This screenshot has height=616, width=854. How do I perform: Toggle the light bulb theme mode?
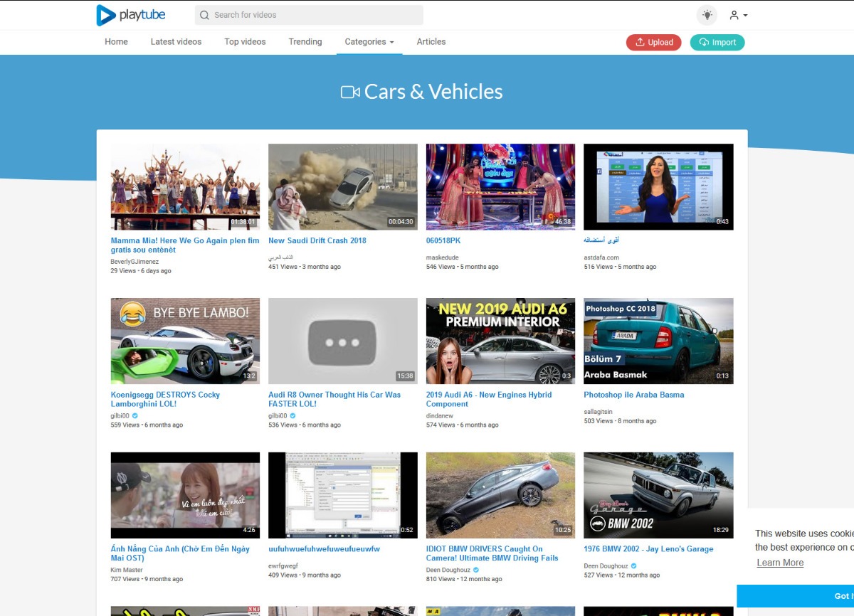coord(707,15)
